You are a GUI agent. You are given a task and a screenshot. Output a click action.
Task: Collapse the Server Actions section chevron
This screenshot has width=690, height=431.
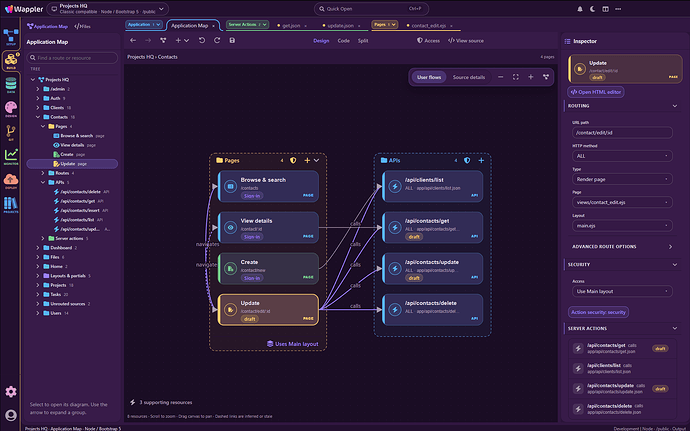tap(675, 328)
